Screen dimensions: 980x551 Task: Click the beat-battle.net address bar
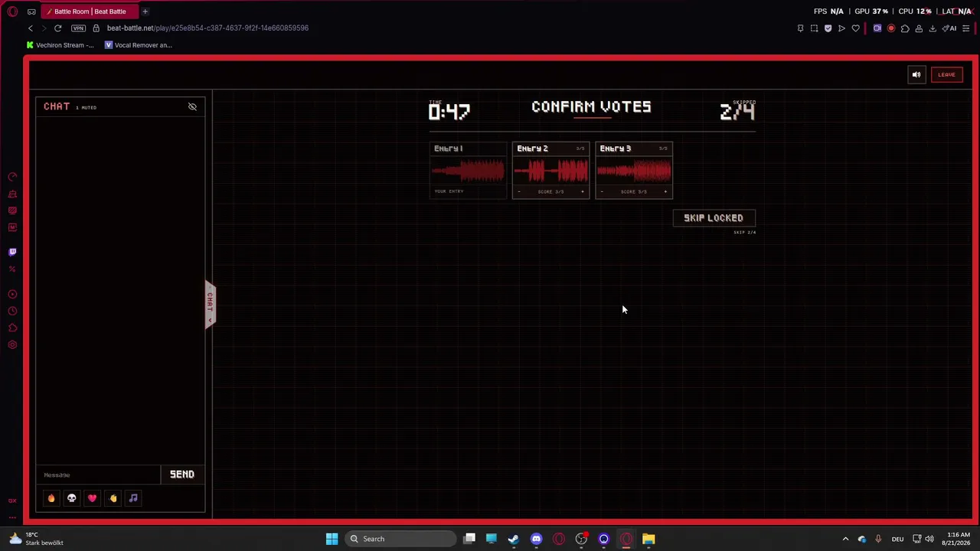pyautogui.click(x=207, y=28)
